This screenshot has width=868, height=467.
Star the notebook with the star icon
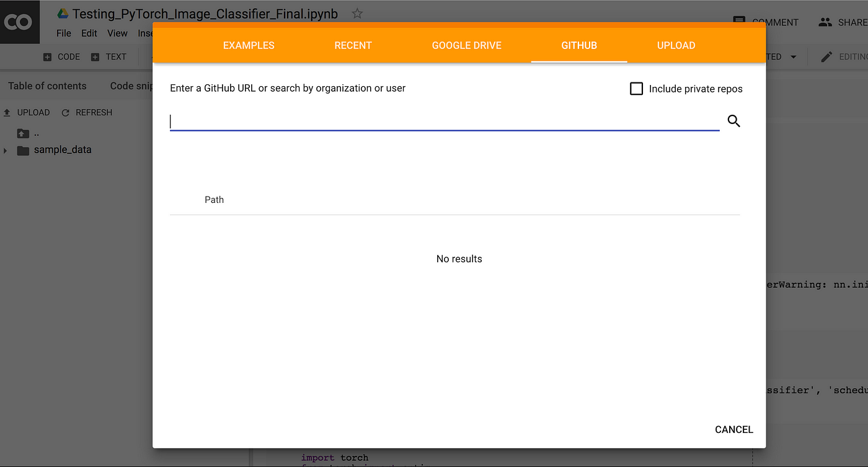[x=357, y=13]
